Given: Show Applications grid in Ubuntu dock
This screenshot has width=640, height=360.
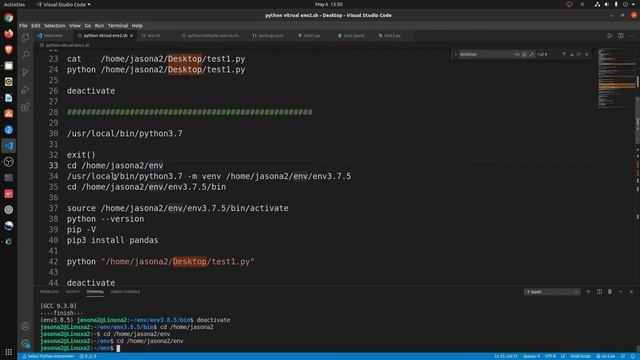Looking at the screenshot, I should pyautogui.click(x=9, y=352).
